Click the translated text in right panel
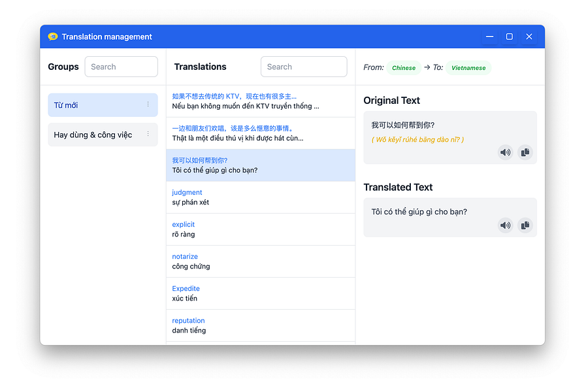This screenshot has height=392, width=586. pos(419,212)
